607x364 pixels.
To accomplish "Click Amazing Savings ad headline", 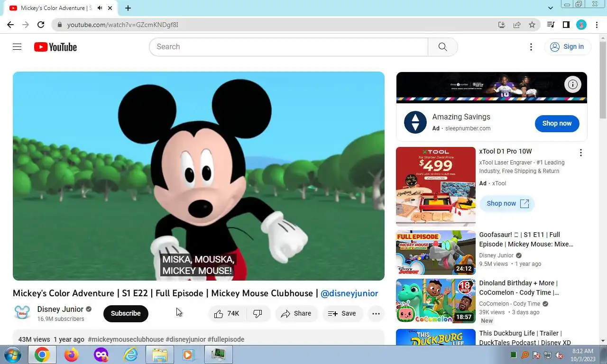I will tap(461, 117).
